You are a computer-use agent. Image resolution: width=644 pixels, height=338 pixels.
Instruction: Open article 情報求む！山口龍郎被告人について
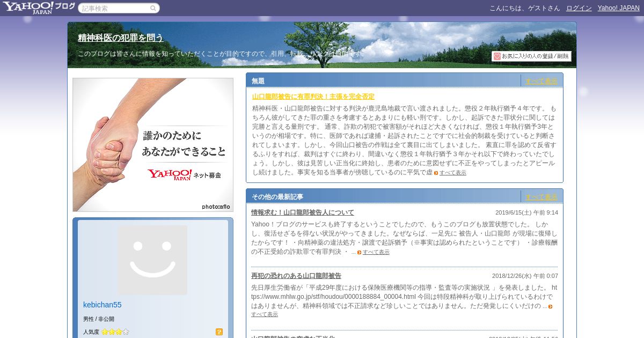click(303, 212)
